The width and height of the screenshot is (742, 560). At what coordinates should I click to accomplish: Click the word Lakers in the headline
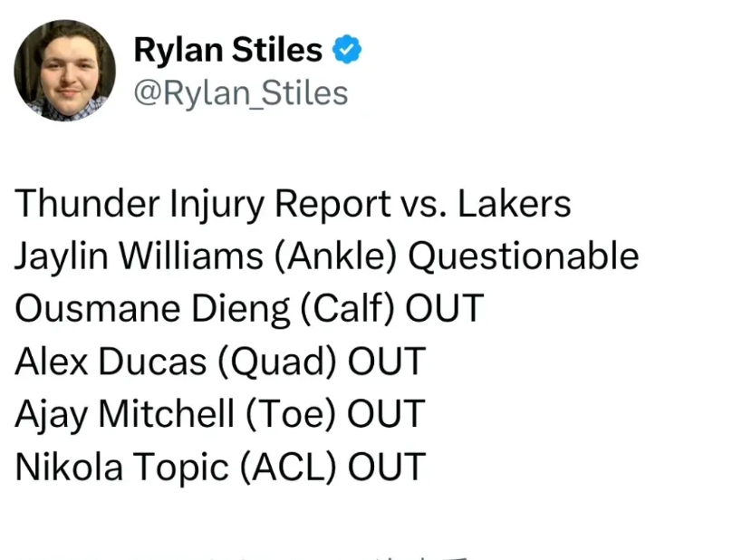click(515, 204)
